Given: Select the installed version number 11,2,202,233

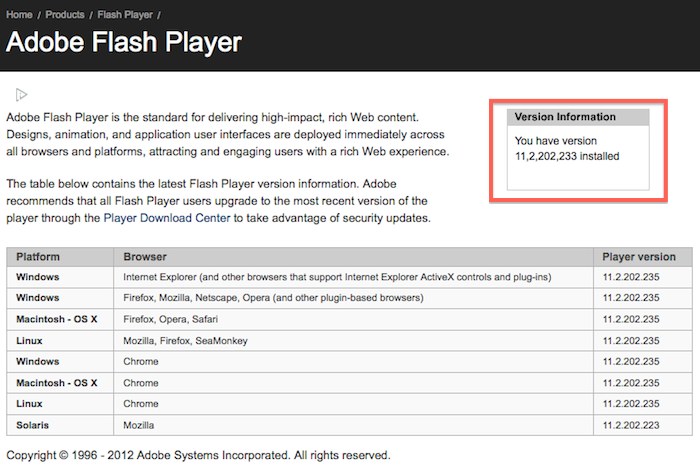Looking at the screenshot, I should point(567,157).
